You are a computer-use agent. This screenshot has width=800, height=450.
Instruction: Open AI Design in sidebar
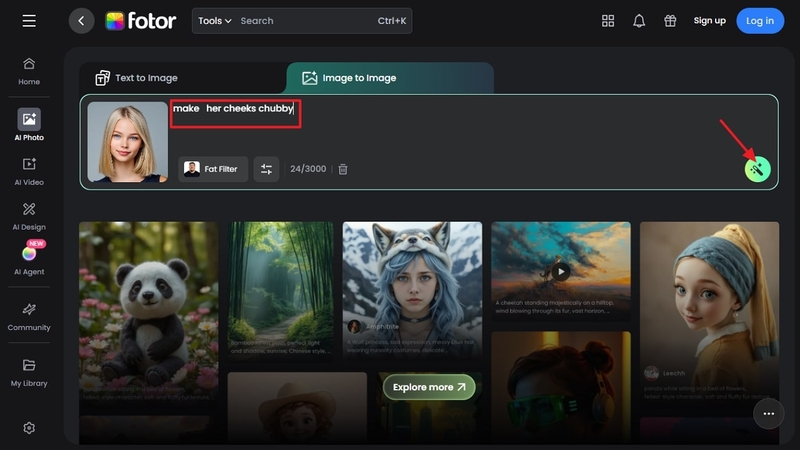pyautogui.click(x=29, y=216)
